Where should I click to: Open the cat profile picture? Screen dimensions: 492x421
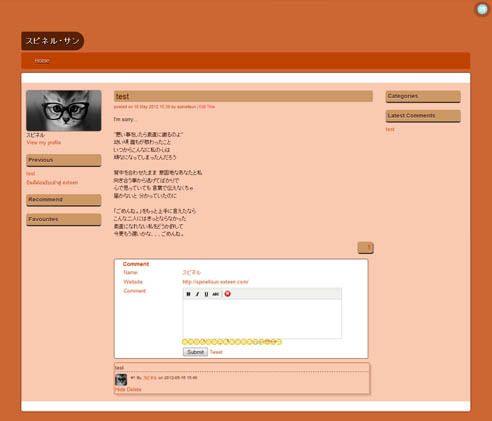[64, 110]
